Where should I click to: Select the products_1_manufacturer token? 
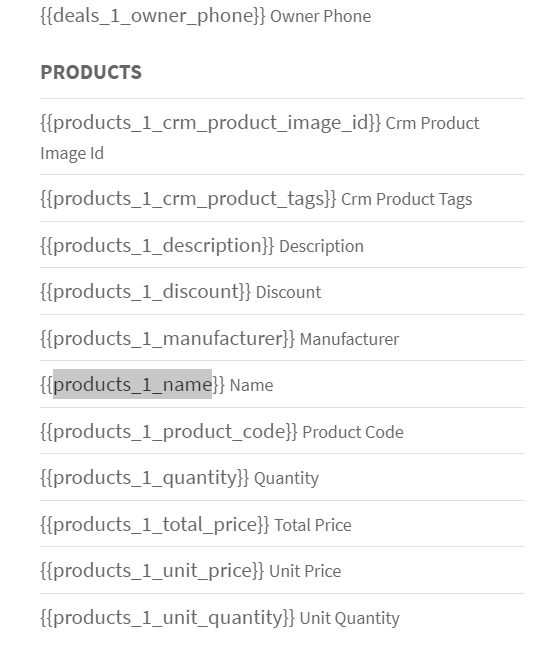point(167,339)
